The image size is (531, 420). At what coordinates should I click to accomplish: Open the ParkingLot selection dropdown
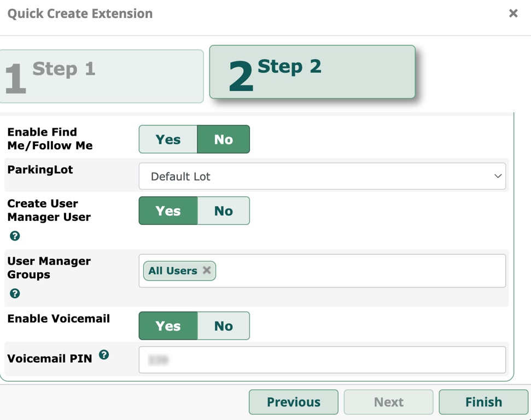[323, 176]
